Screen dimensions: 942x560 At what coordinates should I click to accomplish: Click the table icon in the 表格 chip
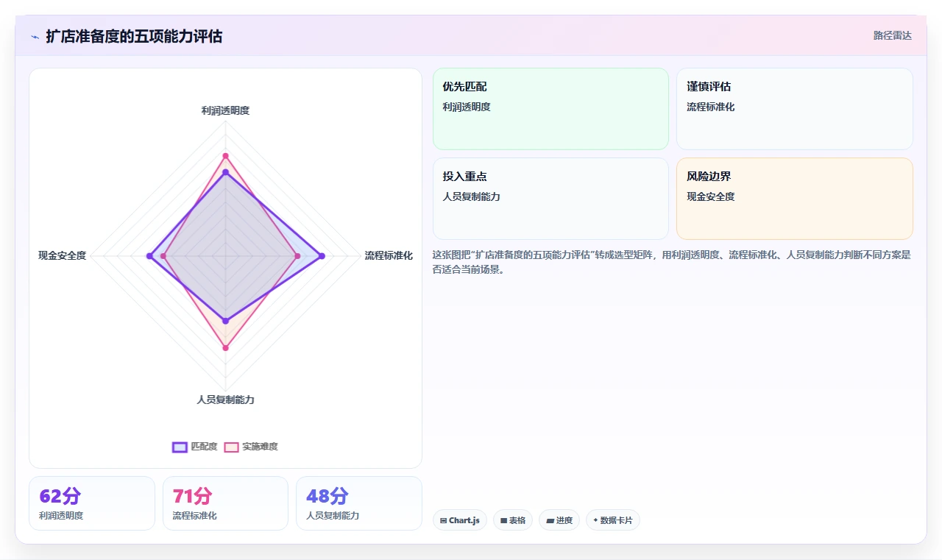click(503, 520)
